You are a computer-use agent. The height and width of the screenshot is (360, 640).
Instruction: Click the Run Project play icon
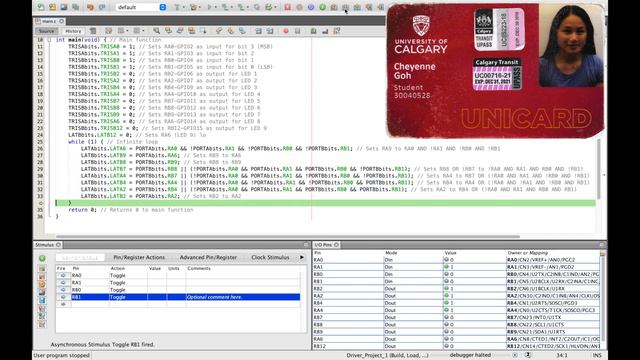pyautogui.click(x=209, y=7)
